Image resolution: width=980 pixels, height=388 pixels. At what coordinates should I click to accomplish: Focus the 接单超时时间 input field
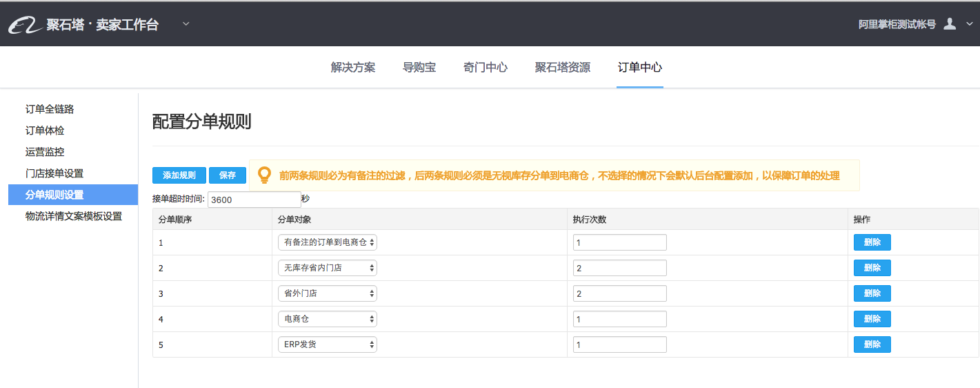[254, 200]
